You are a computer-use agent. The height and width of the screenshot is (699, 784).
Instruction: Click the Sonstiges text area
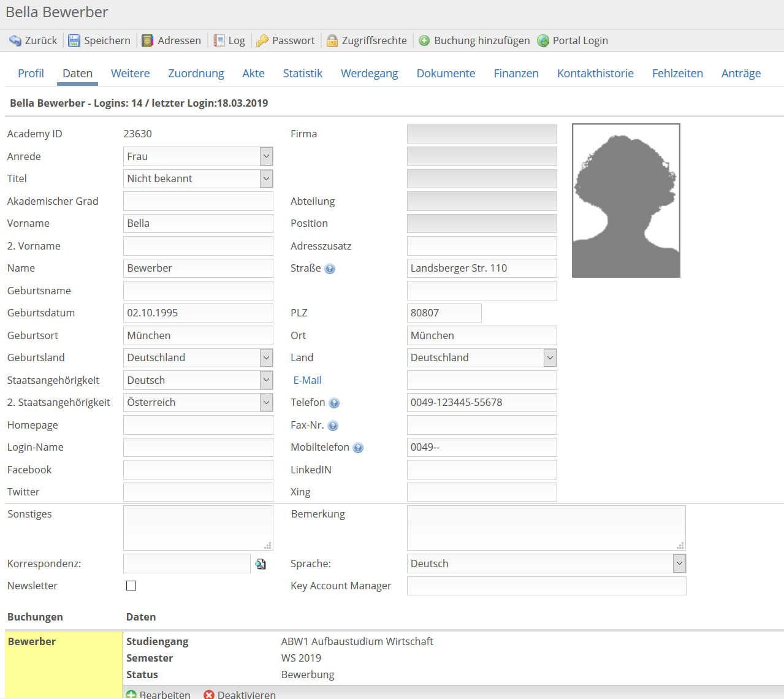pyautogui.click(x=198, y=528)
